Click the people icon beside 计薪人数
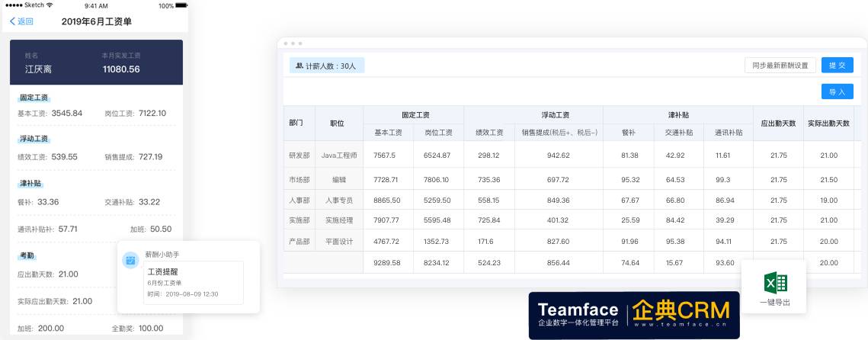Screen dimensions: 868x340 pyautogui.click(x=299, y=66)
